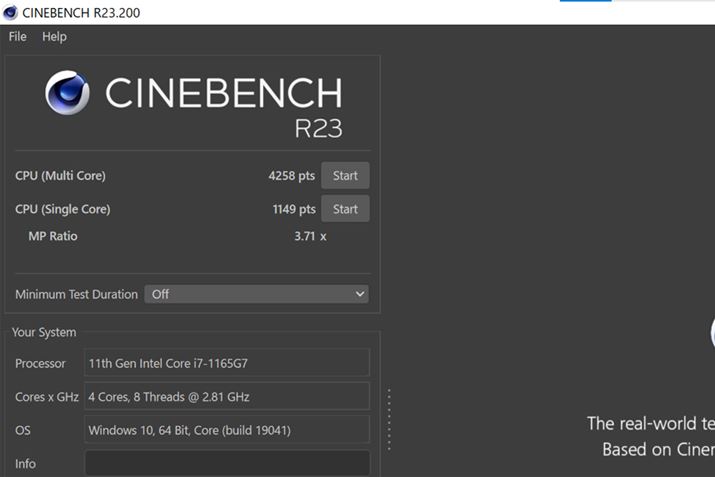Viewport: 715px width, 477px height.
Task: Open the Help menu
Action: (54, 36)
